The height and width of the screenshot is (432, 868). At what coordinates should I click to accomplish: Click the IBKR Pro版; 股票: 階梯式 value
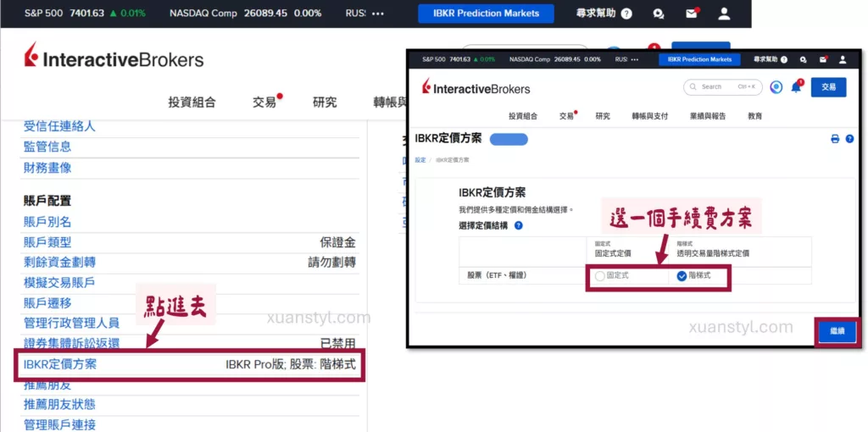(x=291, y=364)
